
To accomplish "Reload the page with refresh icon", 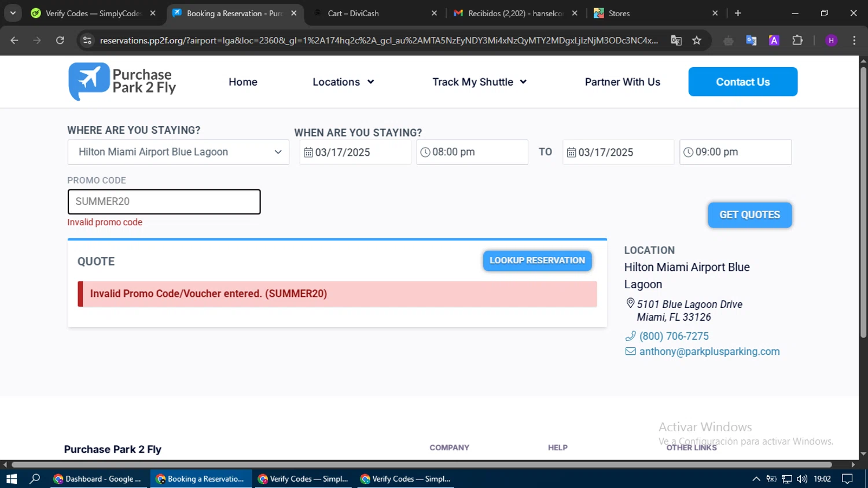I will coord(60,40).
